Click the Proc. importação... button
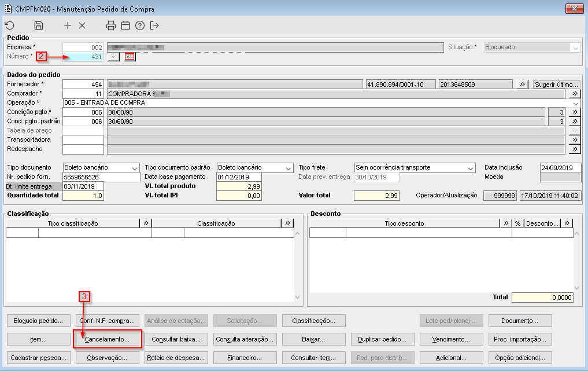 (x=520, y=339)
